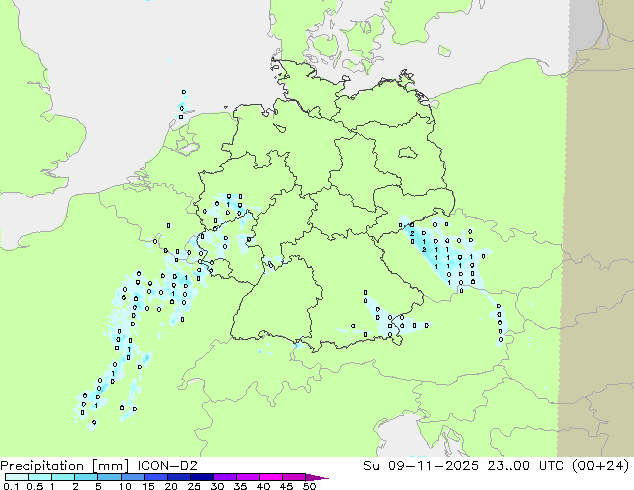
Task: Click the 50 legend value label
Action: pos(309,486)
